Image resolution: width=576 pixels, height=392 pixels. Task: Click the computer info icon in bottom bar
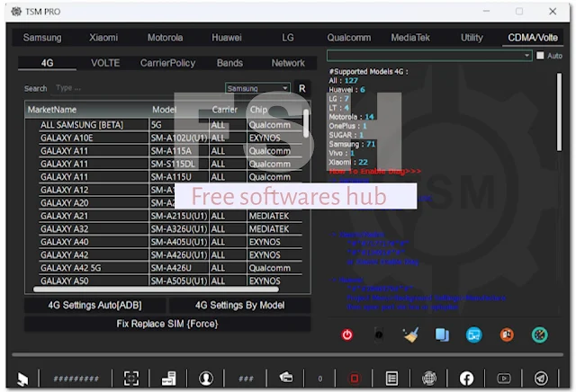[x=168, y=378]
